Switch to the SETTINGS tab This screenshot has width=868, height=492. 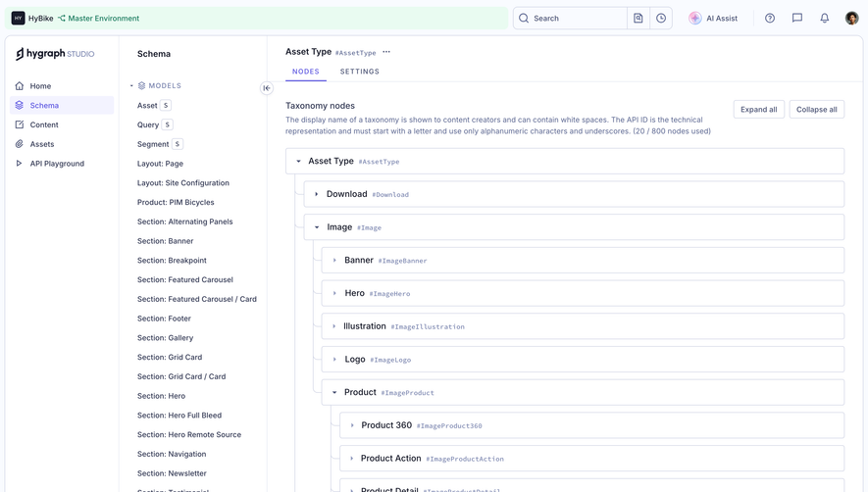(360, 72)
